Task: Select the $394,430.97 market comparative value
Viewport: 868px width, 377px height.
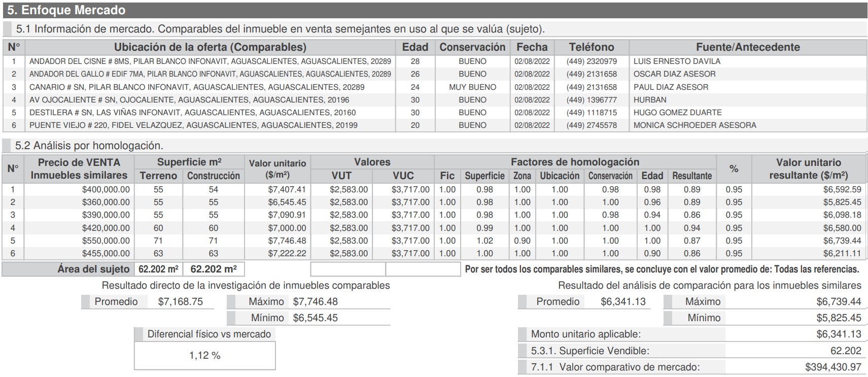Action: click(832, 367)
